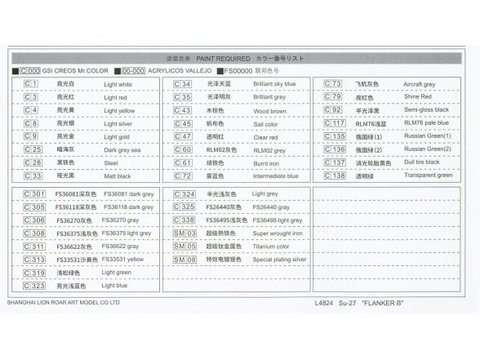Select the 'Su-27' model name in footer
Viewport: 480px width, 360px height.
coord(347,303)
